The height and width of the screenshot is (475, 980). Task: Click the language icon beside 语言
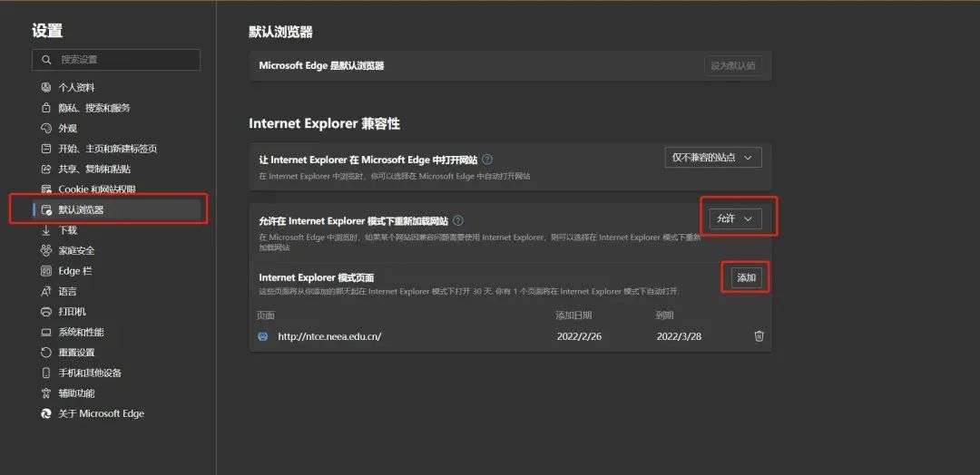click(x=45, y=292)
